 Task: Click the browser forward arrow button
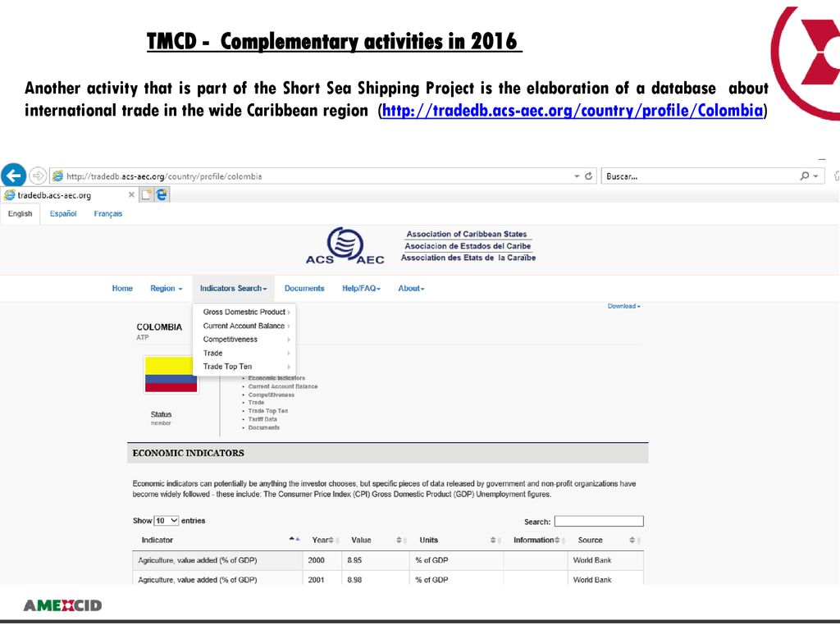click(38, 176)
